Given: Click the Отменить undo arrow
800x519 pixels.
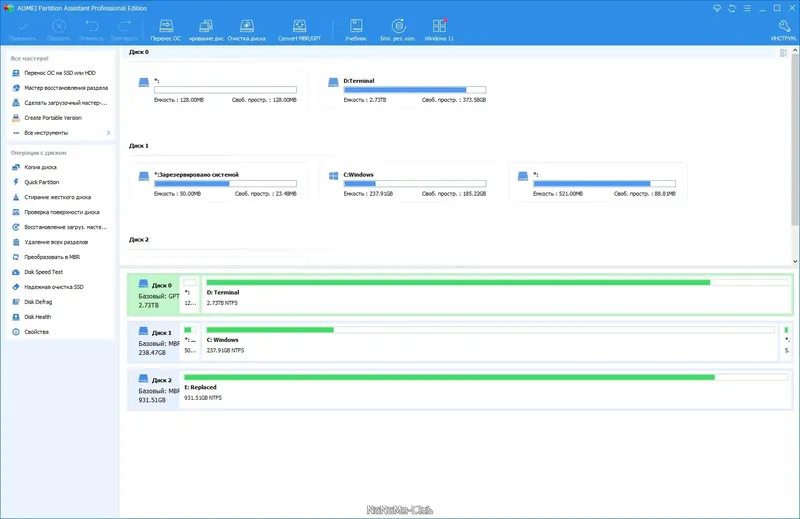Looking at the screenshot, I should 91,30.
